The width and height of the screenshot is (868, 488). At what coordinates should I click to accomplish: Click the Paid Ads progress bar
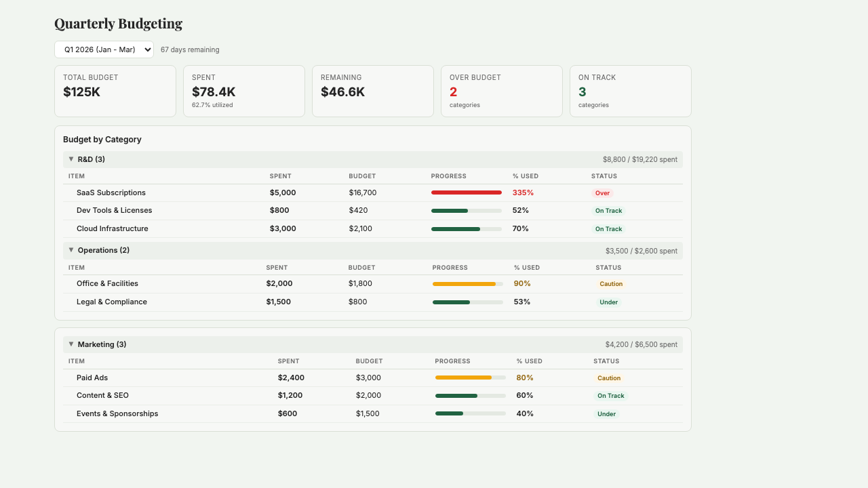pos(470,378)
